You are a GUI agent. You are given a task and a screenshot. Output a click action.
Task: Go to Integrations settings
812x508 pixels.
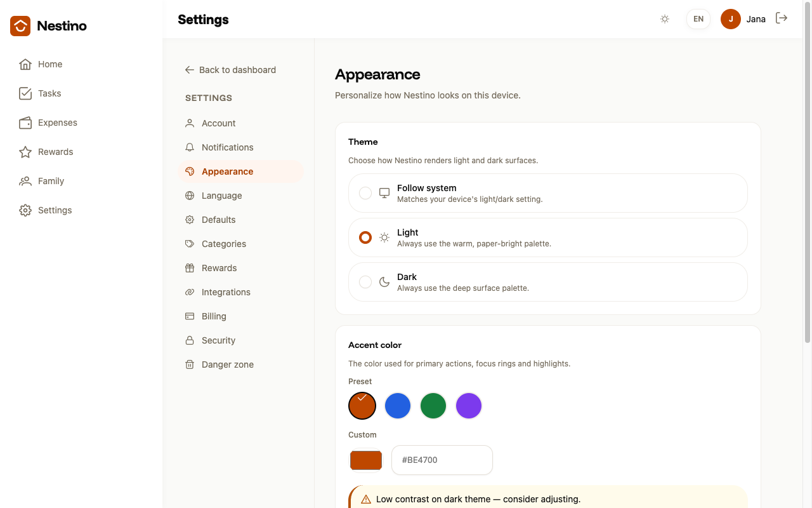point(241,292)
